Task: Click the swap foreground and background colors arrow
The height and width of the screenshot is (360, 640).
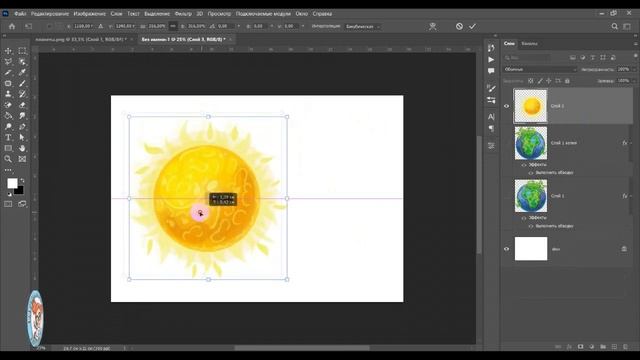Action: coord(22,180)
